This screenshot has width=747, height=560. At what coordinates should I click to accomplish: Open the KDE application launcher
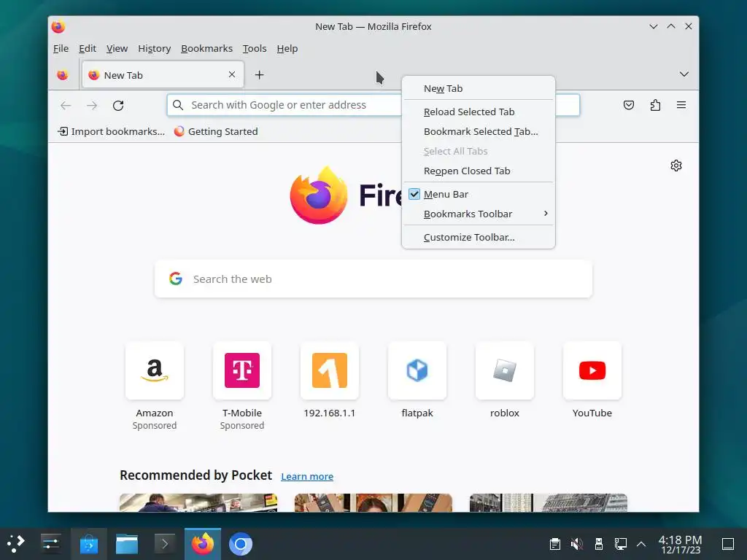tap(16, 544)
